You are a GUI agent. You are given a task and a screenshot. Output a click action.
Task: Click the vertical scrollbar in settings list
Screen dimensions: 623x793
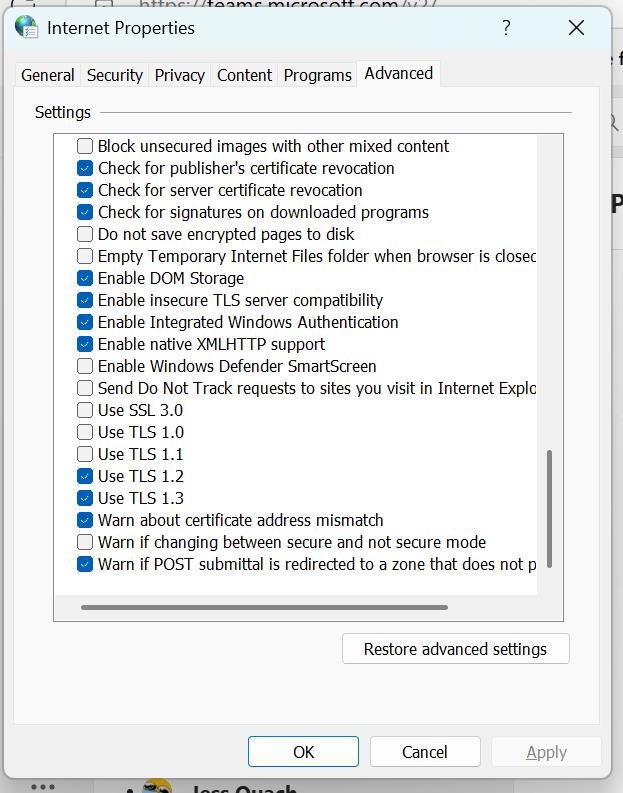pyautogui.click(x=550, y=508)
